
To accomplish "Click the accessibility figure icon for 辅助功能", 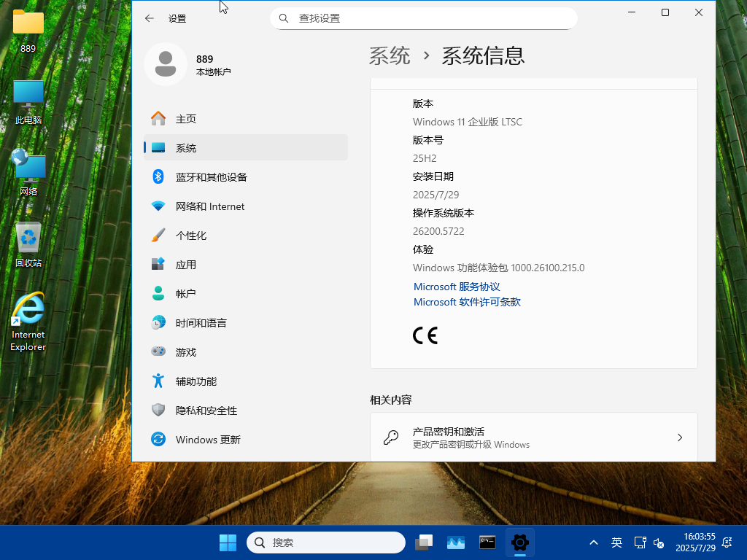I will pos(158,381).
